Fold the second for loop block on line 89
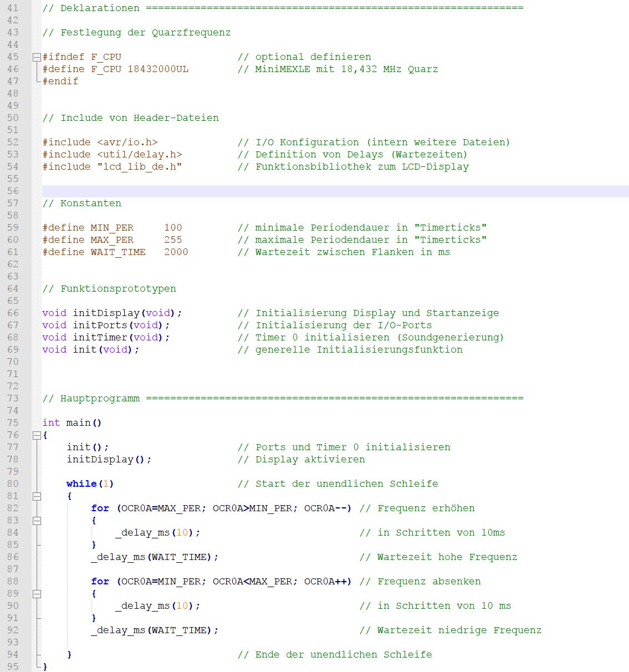Screen dimensions: 629x672 [37, 594]
